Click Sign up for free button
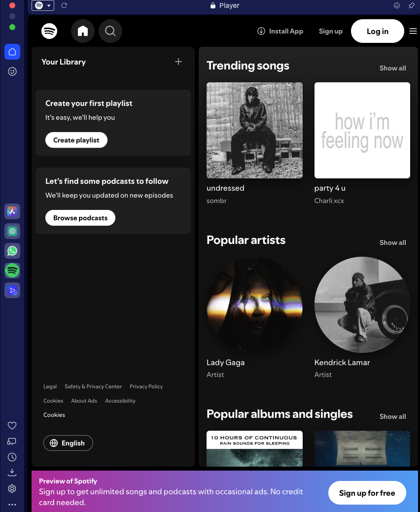420x512 pixels. click(367, 493)
